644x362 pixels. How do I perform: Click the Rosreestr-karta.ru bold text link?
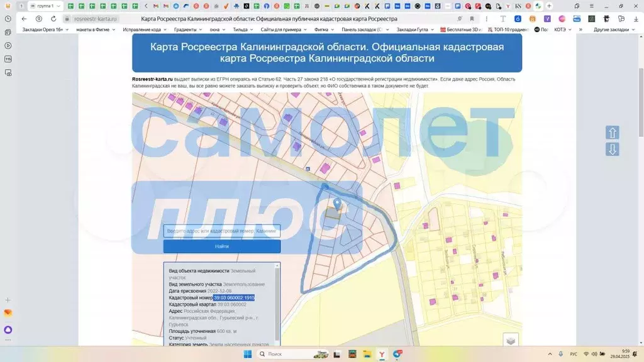[x=152, y=79]
